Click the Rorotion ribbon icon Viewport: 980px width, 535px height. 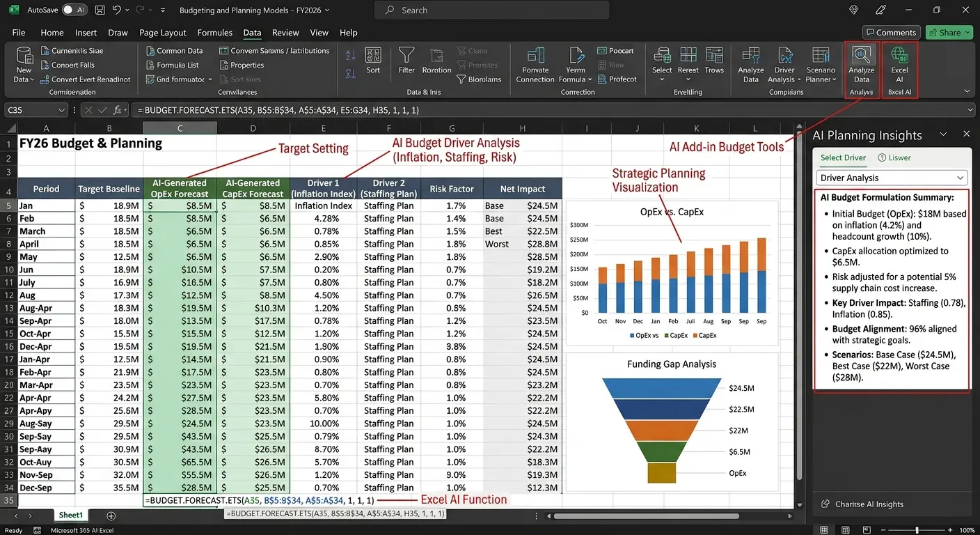point(436,60)
